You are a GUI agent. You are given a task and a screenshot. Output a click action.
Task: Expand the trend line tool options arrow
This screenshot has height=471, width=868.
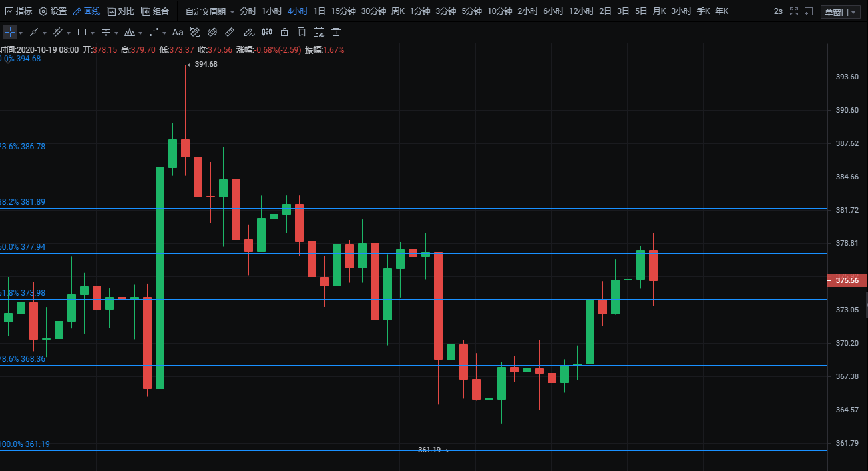coord(45,33)
